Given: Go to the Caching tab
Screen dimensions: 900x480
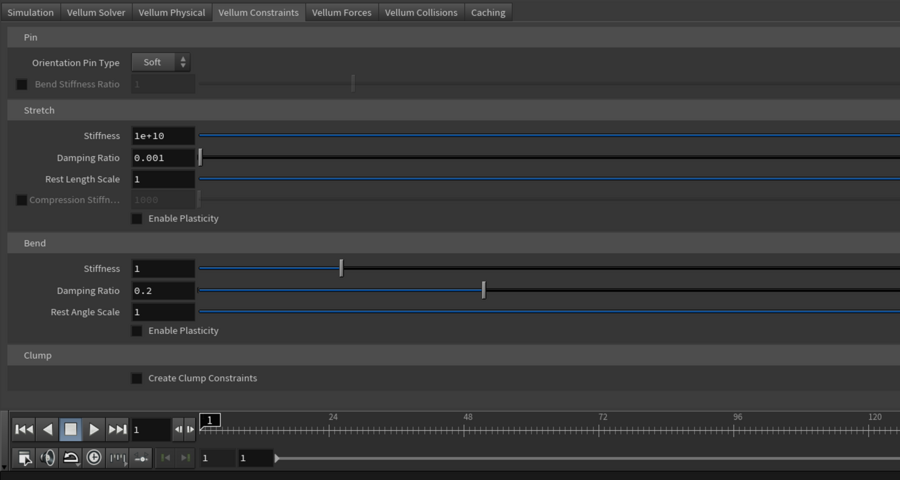Looking at the screenshot, I should (x=489, y=13).
